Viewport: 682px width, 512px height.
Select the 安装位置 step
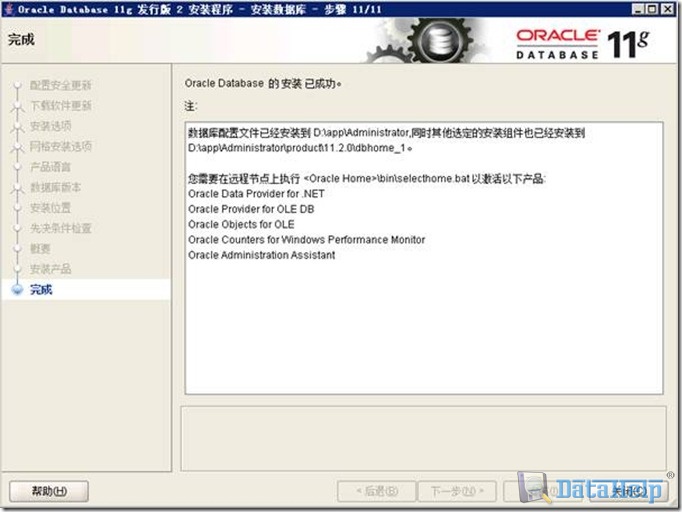click(50, 208)
